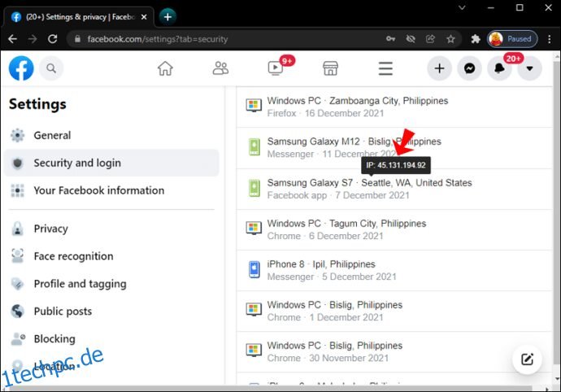
Task: Open the Marketplace storefront icon
Action: pyautogui.click(x=330, y=68)
